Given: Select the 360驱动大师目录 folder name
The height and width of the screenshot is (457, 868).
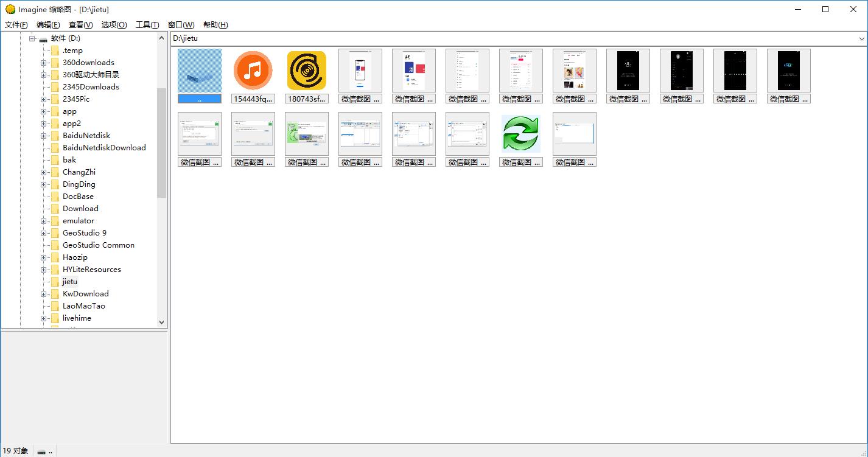Looking at the screenshot, I should [x=91, y=75].
